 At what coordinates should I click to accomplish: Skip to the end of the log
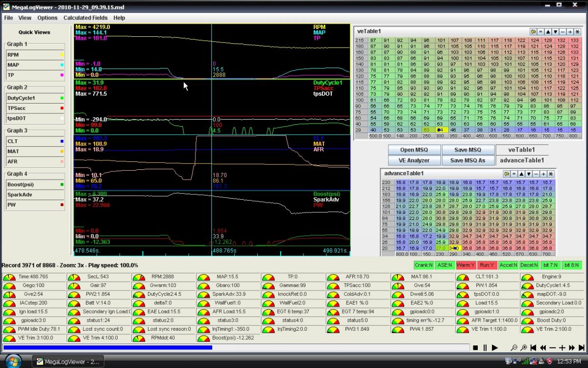[x=582, y=347]
